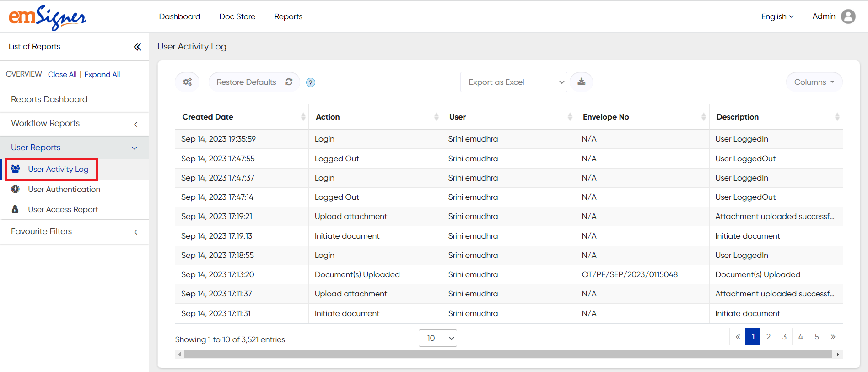This screenshot has height=372, width=868.
Task: Click the emSigner logo
Action: click(48, 17)
